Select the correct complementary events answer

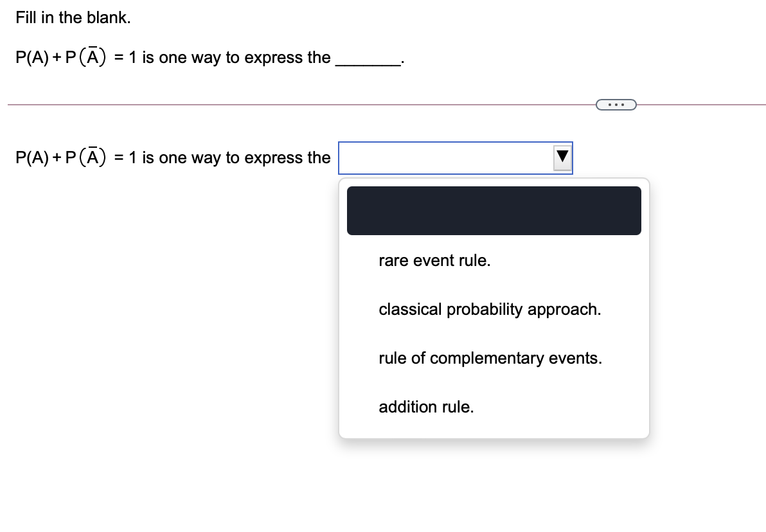[x=490, y=358]
